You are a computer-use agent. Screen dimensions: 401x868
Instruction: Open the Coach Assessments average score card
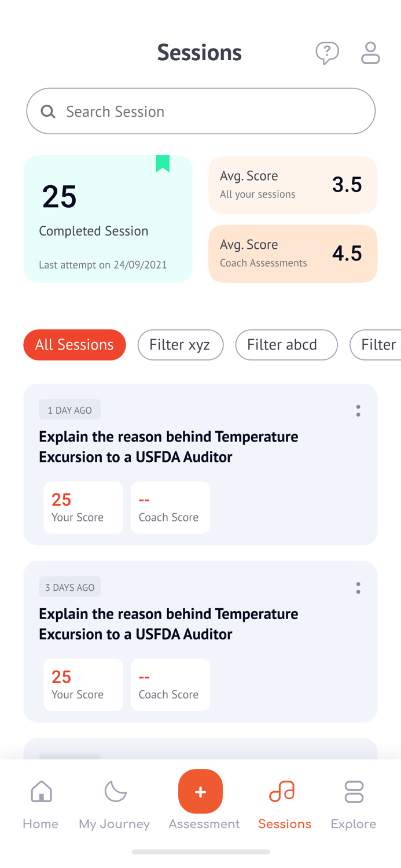pyautogui.click(x=293, y=253)
